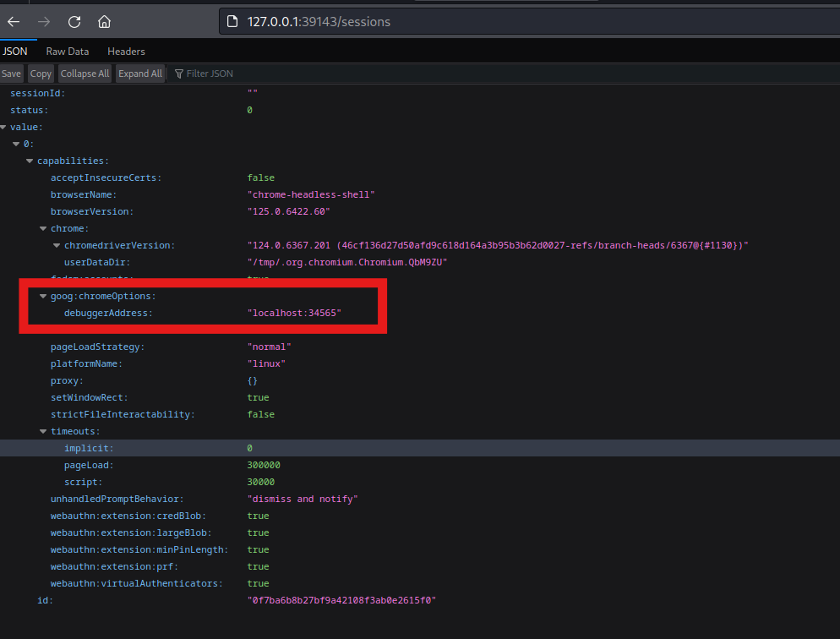Toggle the chromedriverVersion twisty
This screenshot has height=639, width=840.
click(x=57, y=245)
